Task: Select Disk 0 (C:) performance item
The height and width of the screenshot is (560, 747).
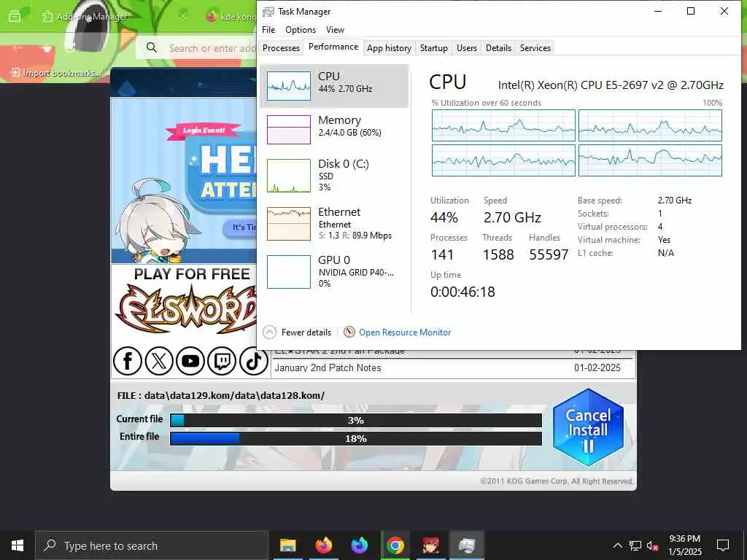Action: tap(334, 176)
